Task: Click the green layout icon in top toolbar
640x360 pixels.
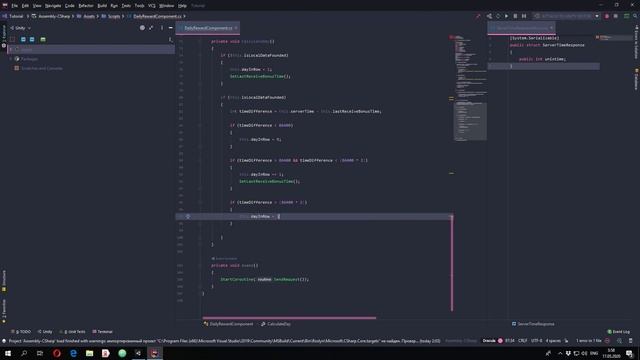Action: [x=627, y=16]
